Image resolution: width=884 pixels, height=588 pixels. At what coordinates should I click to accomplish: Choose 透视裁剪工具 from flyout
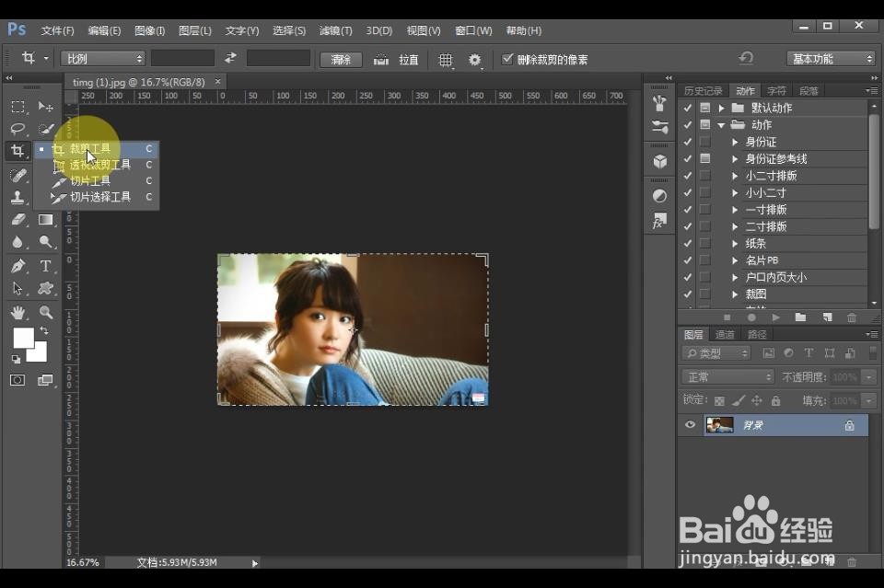coord(96,165)
